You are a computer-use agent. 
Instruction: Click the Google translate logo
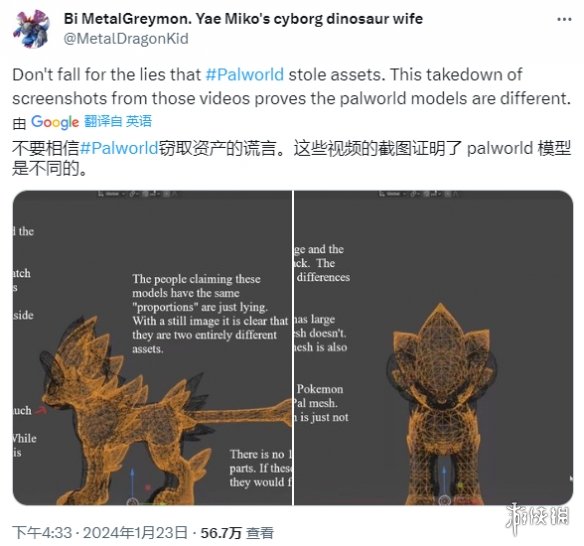55,122
